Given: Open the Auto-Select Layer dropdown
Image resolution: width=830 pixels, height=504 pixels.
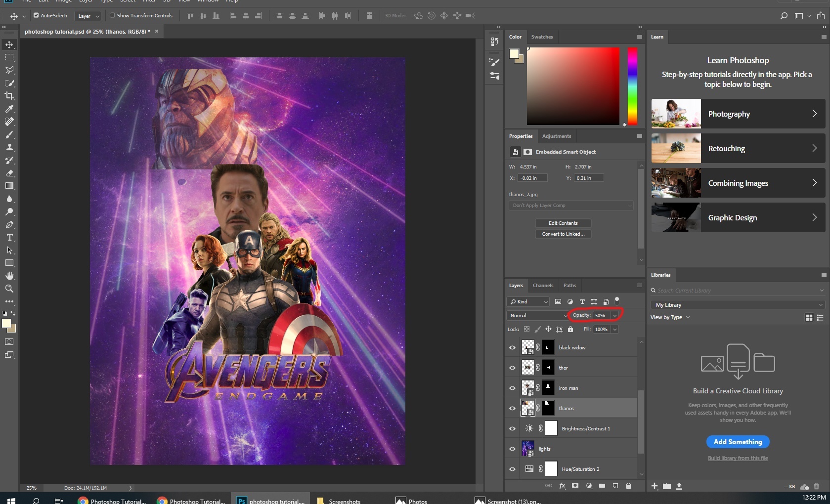Looking at the screenshot, I should [88, 16].
